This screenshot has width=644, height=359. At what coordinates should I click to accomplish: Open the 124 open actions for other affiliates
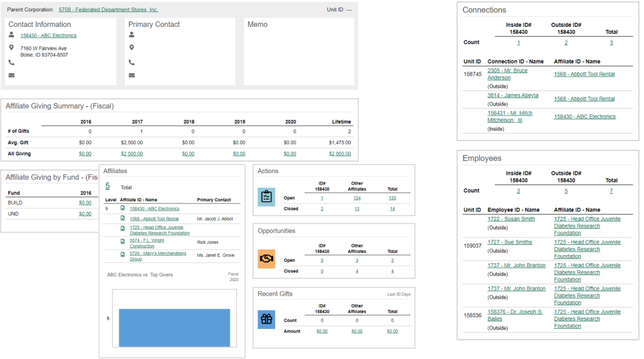(357, 198)
